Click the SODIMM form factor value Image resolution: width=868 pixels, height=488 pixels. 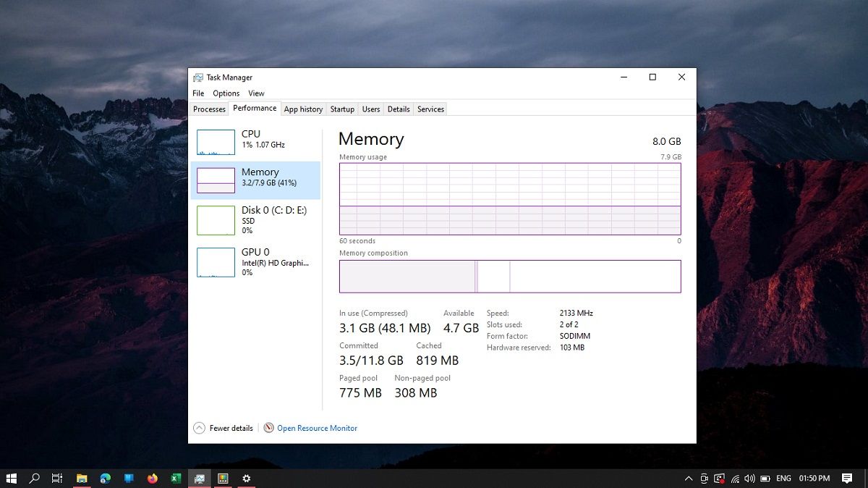574,336
